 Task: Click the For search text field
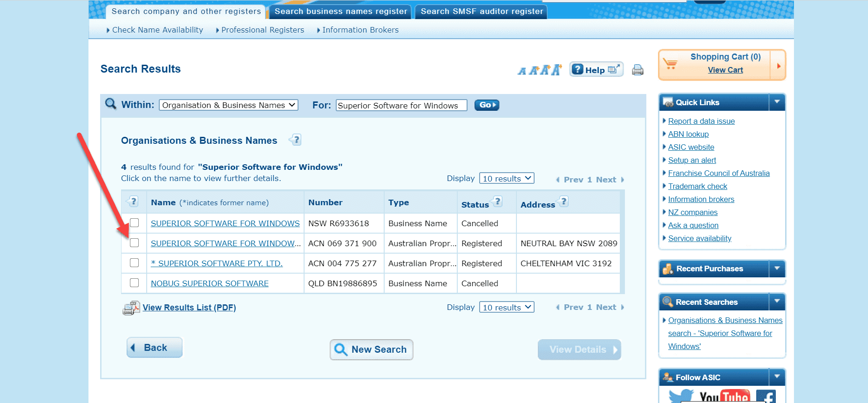click(401, 106)
